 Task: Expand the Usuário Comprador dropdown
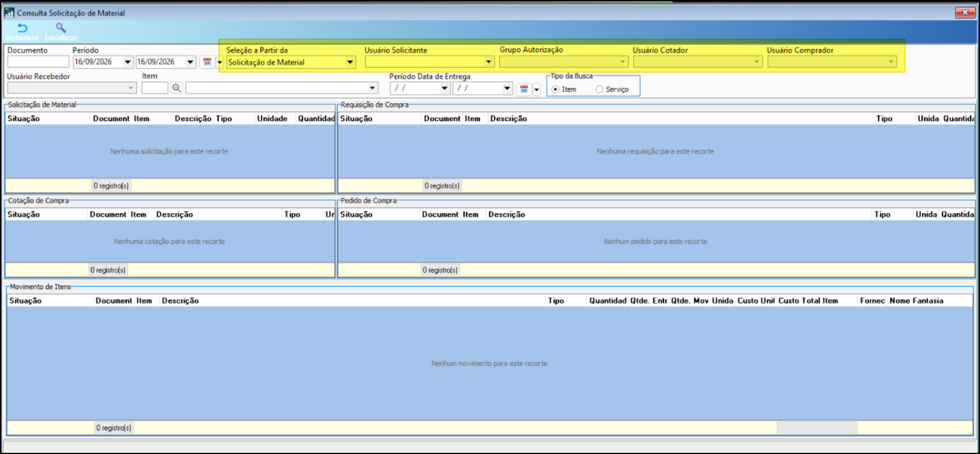click(891, 62)
